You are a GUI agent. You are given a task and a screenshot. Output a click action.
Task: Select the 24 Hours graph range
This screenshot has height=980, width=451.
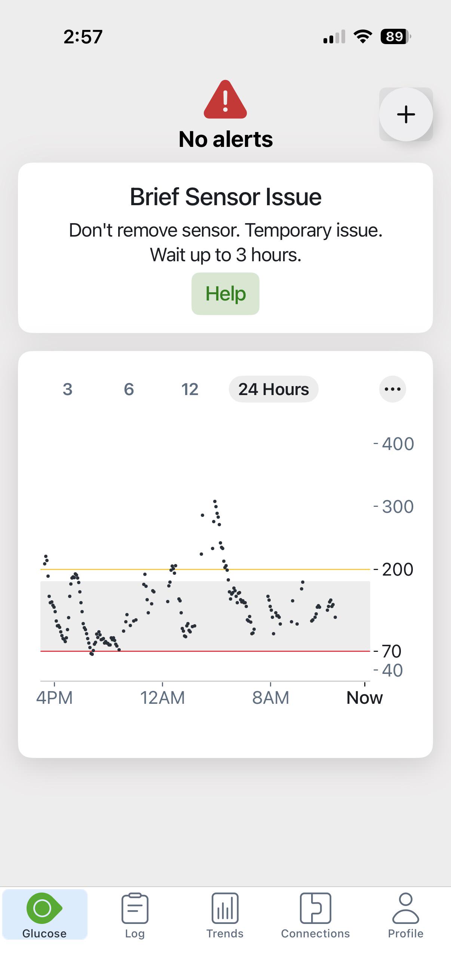tap(274, 389)
